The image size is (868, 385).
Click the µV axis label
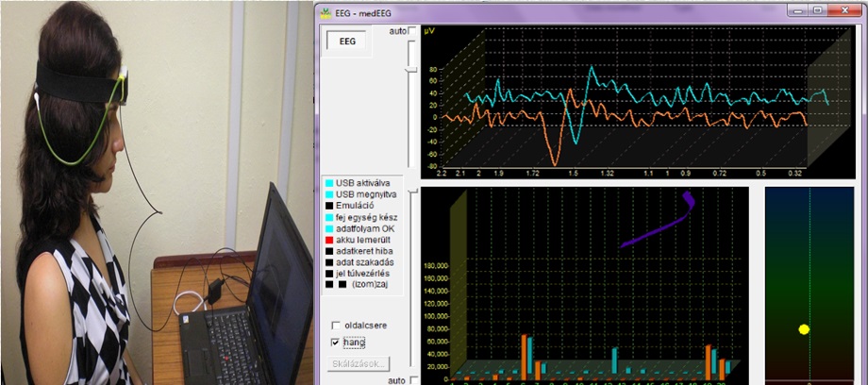tap(428, 31)
